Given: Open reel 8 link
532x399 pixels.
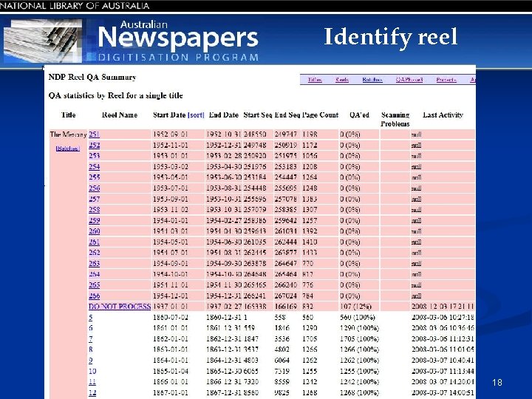Looking at the screenshot, I should pyautogui.click(x=91, y=349).
